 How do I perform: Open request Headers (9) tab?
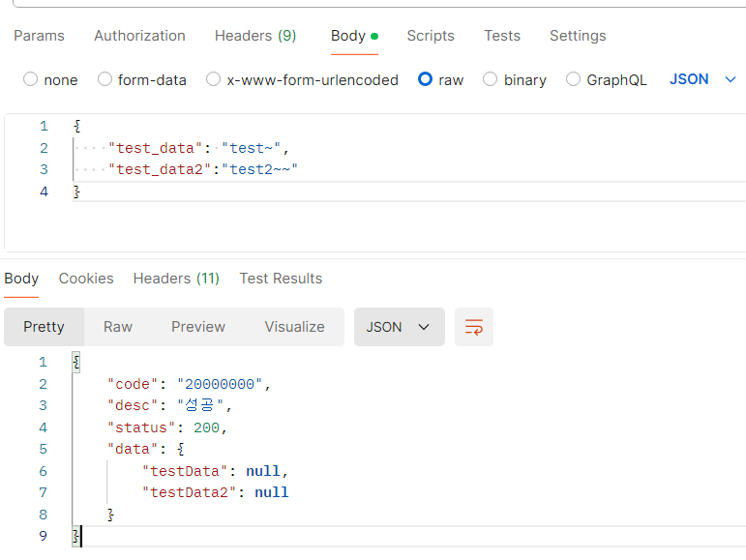(x=255, y=36)
